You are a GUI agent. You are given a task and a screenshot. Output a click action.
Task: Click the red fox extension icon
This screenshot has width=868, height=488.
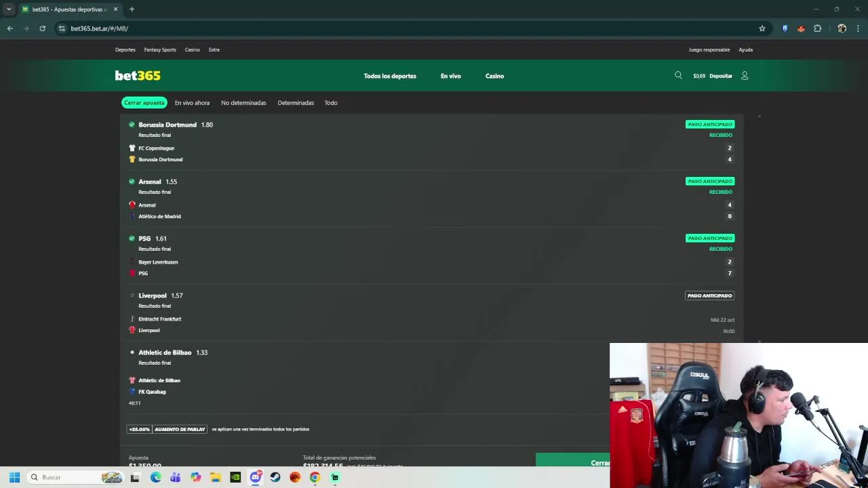(801, 28)
